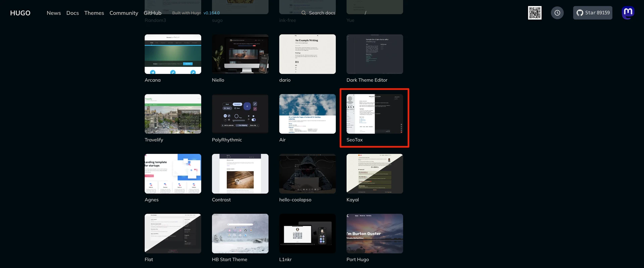Screen dimensions: 644x268
Task: Open the SeoTax theme thumbnail
Action: (x=375, y=114)
